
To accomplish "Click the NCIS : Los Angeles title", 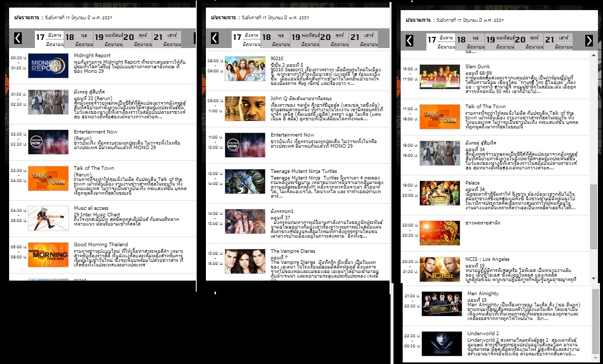I will [x=487, y=259].
